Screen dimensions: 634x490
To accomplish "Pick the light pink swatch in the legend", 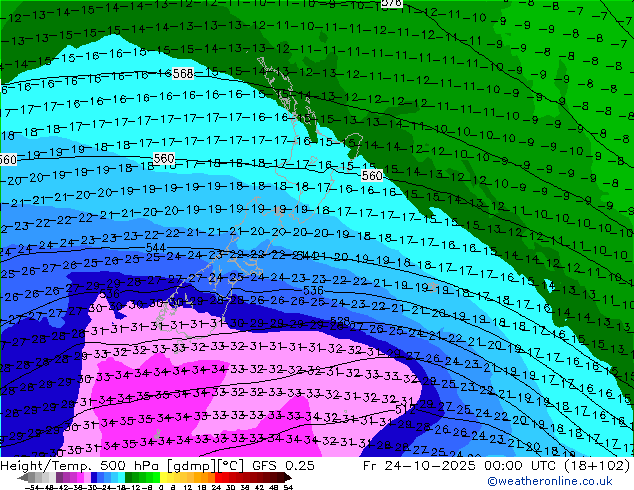I will click(87, 477).
